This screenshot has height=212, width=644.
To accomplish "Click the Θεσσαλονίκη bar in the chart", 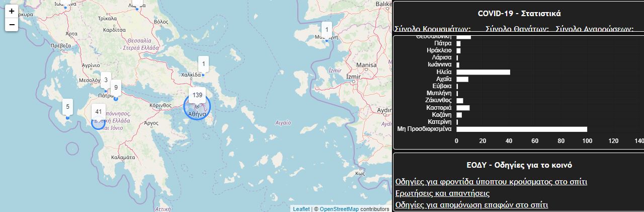I will coord(463,37).
